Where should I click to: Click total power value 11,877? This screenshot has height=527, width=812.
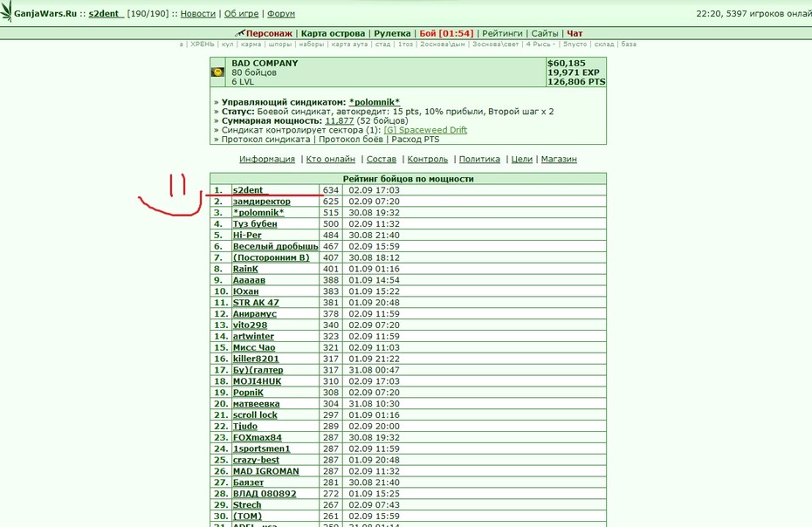(339, 120)
